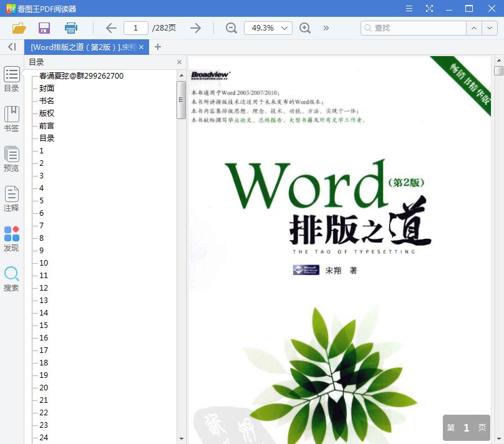The height and width of the screenshot is (444, 504).
Task: Go to previous page arrow
Action: point(111,28)
